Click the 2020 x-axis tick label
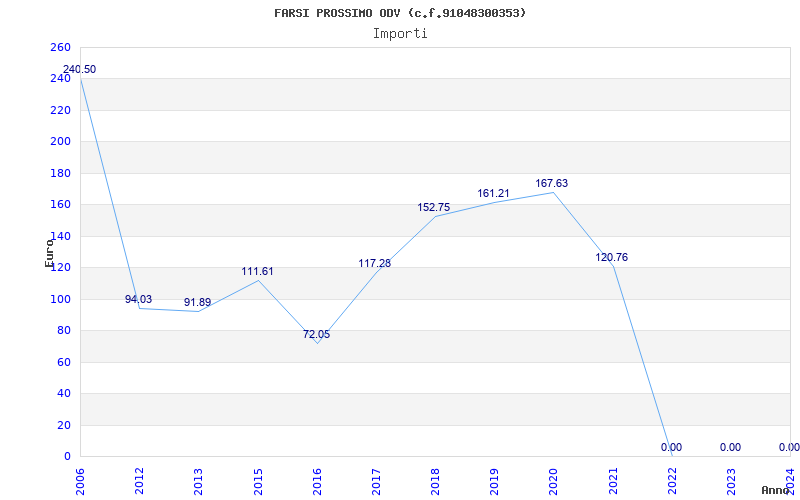Screen dimensions: 800x500 [x=553, y=480]
